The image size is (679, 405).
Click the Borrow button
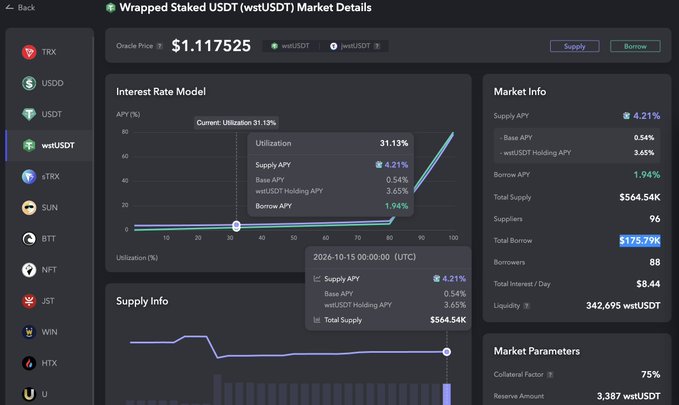point(635,46)
